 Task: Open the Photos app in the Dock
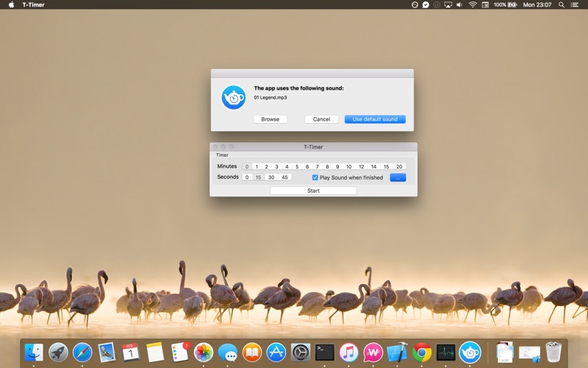click(x=204, y=353)
